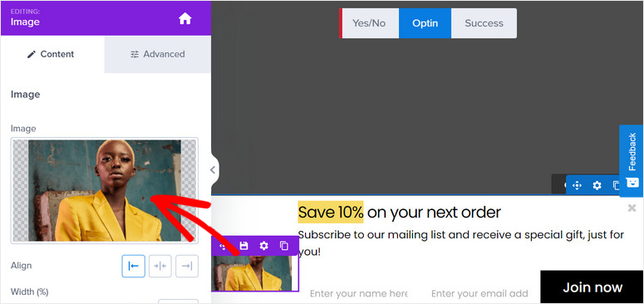Open settings gear on the purple image toolbar
644x304 pixels.
(x=263, y=246)
